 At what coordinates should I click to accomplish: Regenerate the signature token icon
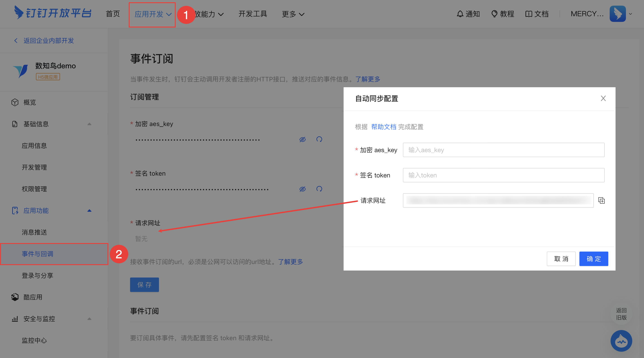coord(319,189)
